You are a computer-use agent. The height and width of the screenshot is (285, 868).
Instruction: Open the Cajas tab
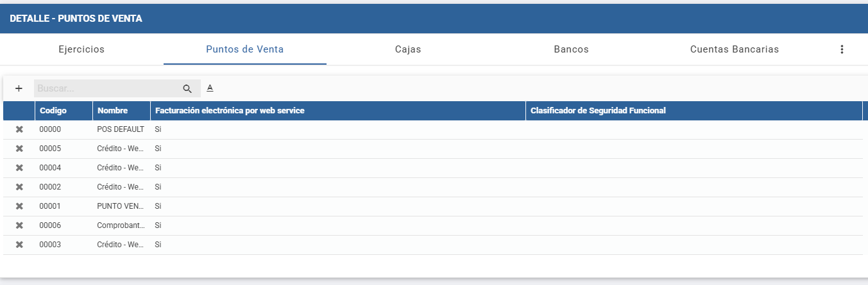point(408,49)
